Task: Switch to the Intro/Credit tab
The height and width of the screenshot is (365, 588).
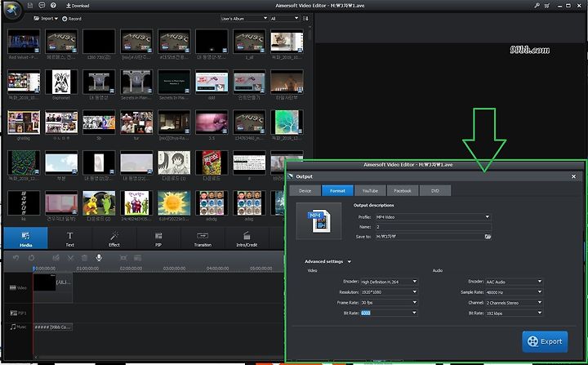Action: 247,238
